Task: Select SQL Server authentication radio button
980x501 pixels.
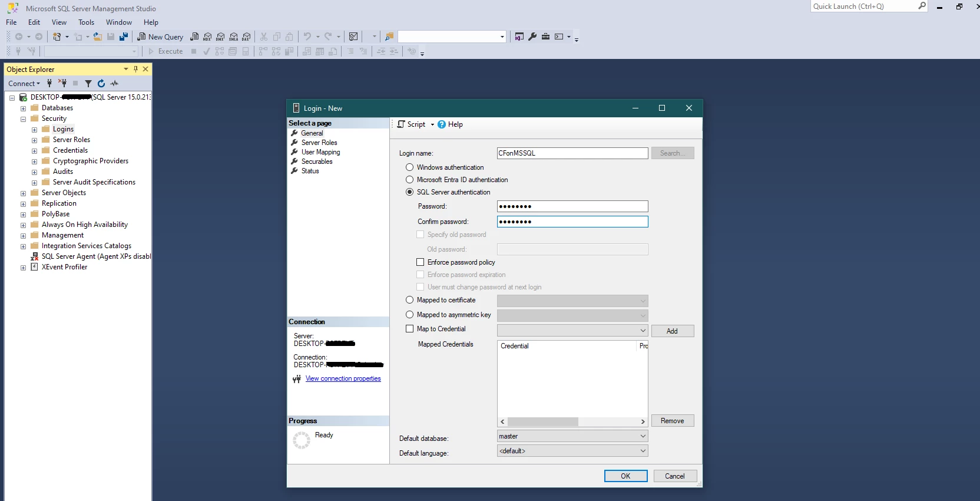Action: [x=409, y=192]
